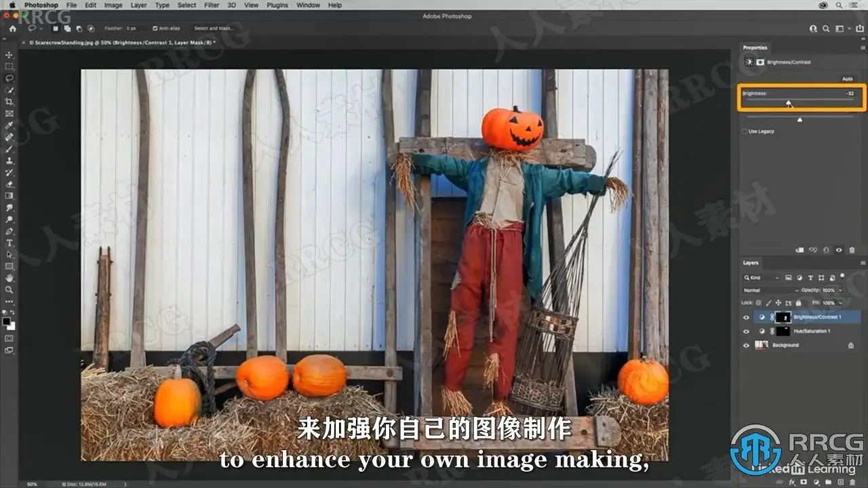Image resolution: width=868 pixels, height=488 pixels.
Task: Select the Rectangular Marquee tool
Action: (9, 66)
